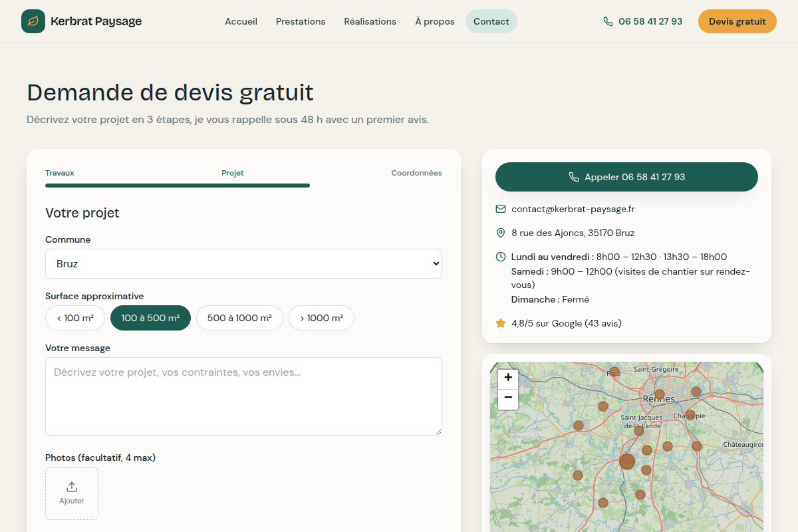Go to the Accueil page
Viewport: 798px width, 532px height.
click(x=241, y=21)
